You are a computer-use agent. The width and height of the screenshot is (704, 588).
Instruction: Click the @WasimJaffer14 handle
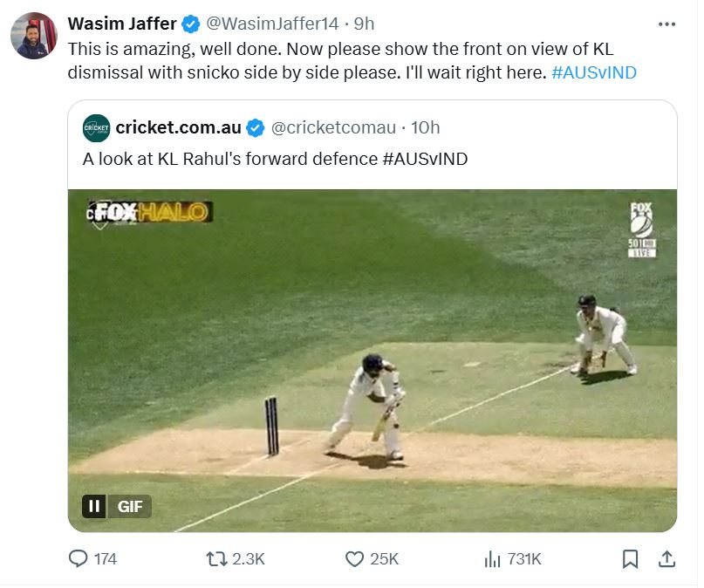(x=272, y=24)
